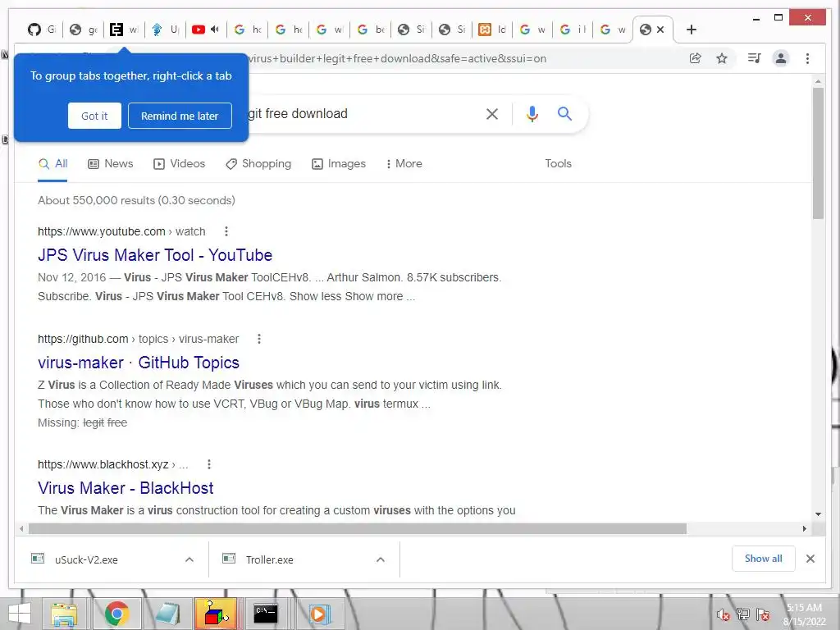
Task: Open the notepad app taskbar icon
Action: 167,614
